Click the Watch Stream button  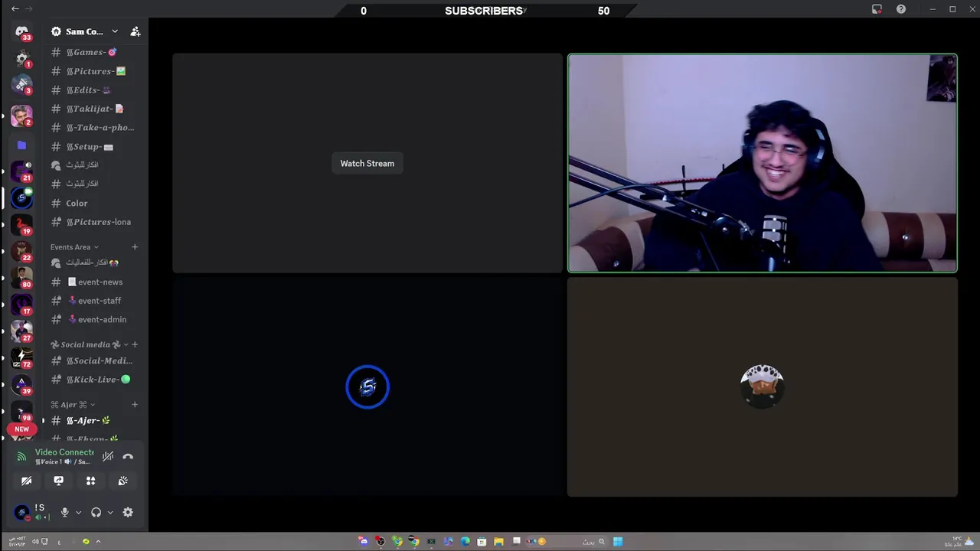click(x=367, y=164)
